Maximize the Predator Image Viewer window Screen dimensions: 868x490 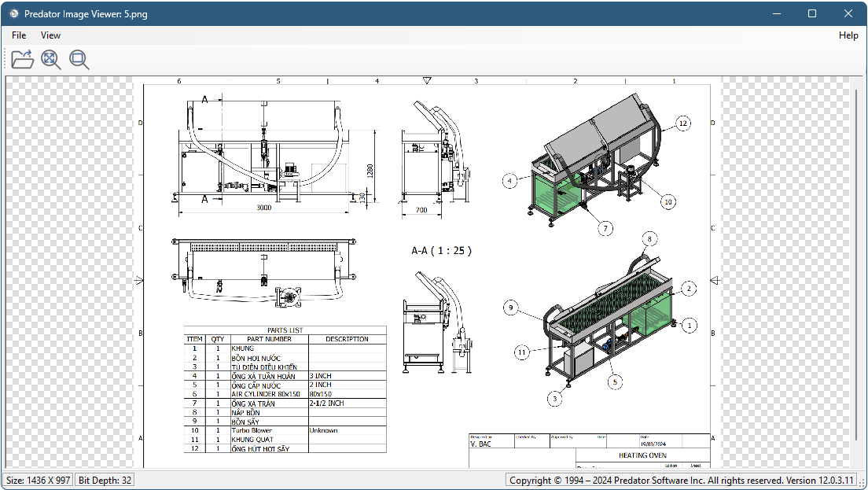click(812, 13)
